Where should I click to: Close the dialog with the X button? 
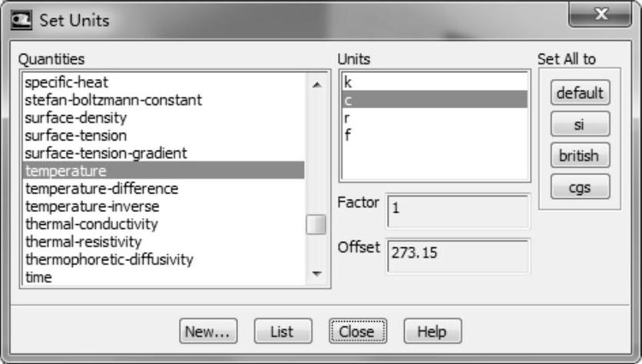point(601,17)
